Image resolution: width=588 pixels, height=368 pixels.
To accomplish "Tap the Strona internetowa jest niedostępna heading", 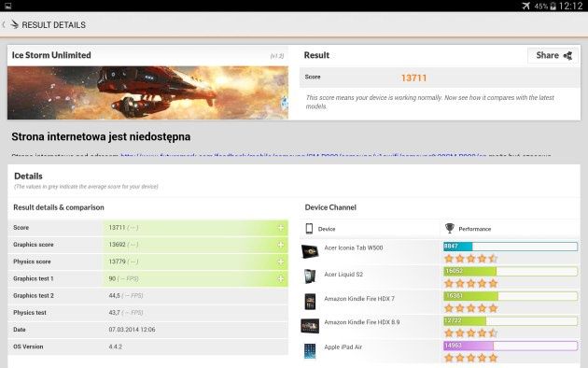I will coord(101,137).
